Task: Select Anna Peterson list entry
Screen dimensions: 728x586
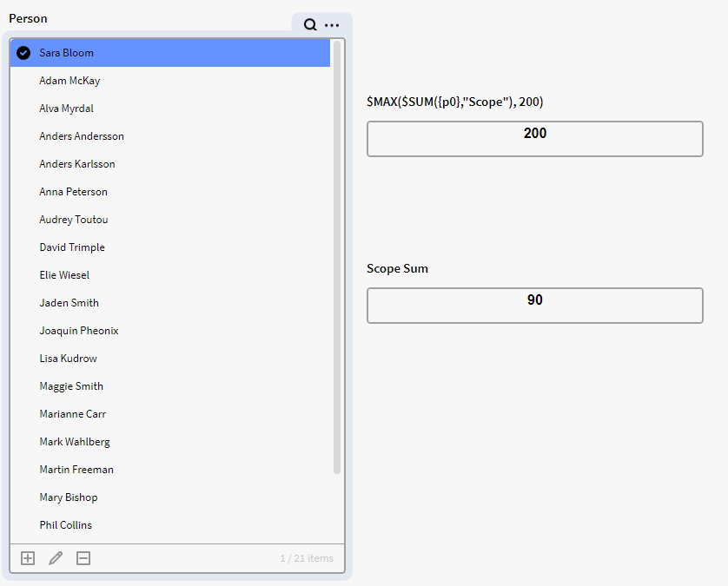Action: tap(74, 192)
